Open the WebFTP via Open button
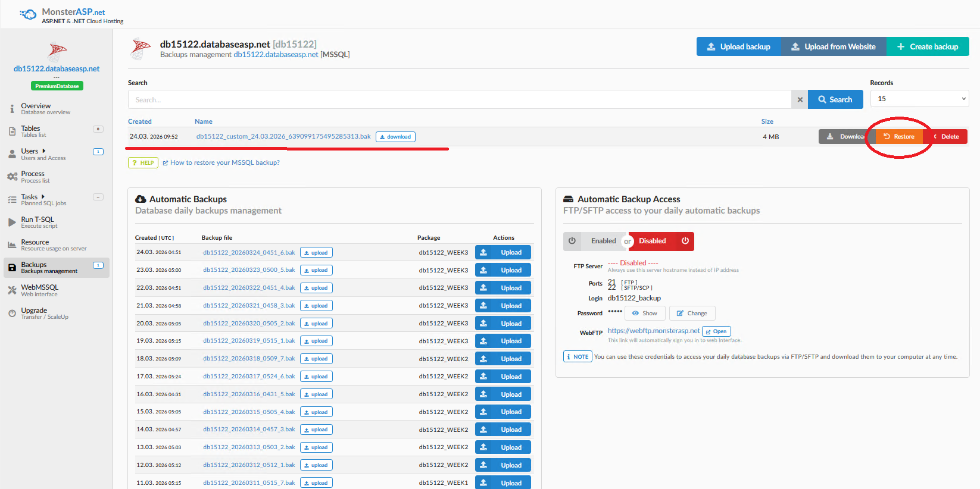 point(716,331)
